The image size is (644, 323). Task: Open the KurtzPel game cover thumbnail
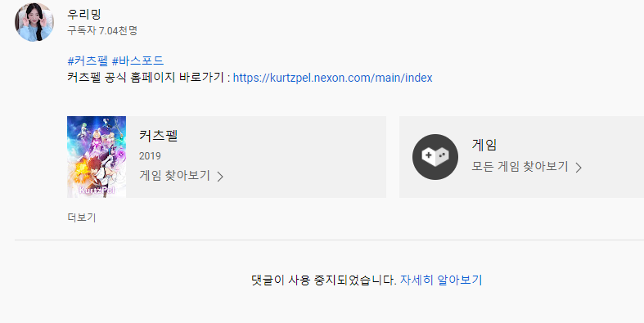tap(97, 157)
